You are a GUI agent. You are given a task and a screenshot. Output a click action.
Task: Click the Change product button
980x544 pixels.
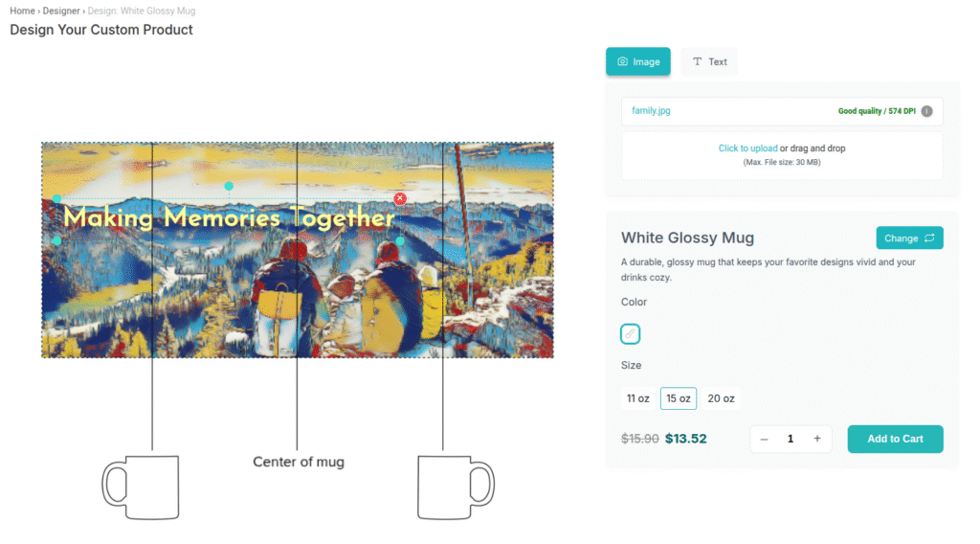click(x=909, y=238)
